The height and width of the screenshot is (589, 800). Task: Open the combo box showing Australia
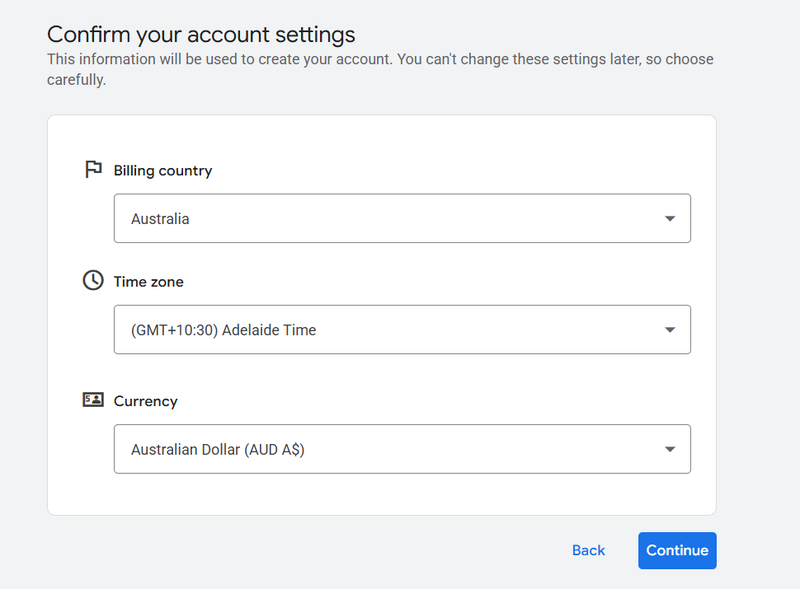pos(400,219)
